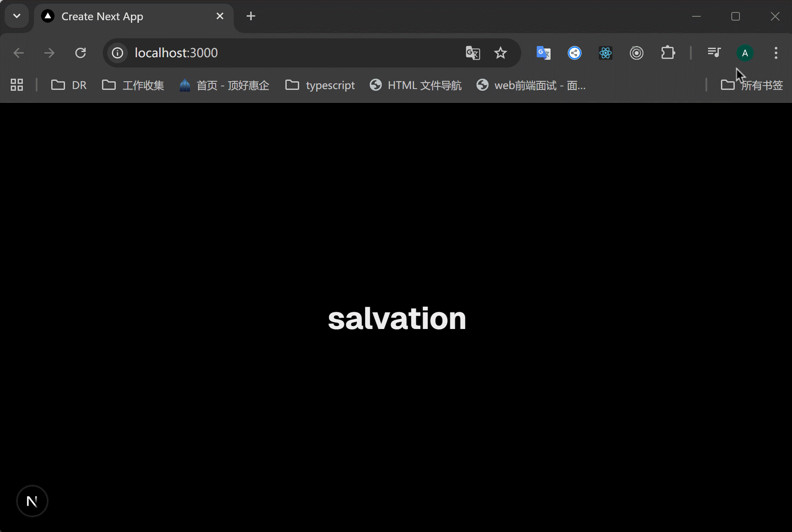Open the React Developer Tools extension

605,53
